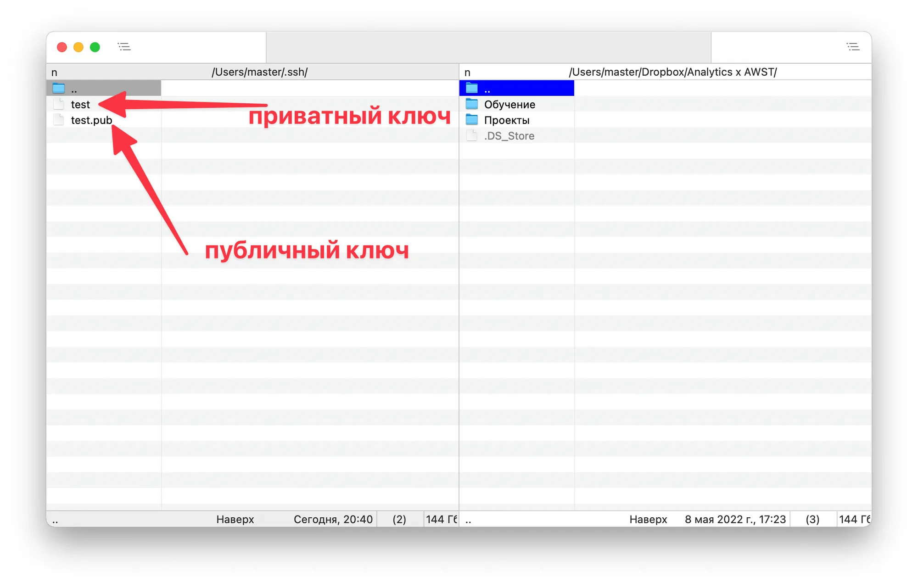Open the Проекты folder entry
The width and height of the screenshot is (918, 588).
pos(507,120)
